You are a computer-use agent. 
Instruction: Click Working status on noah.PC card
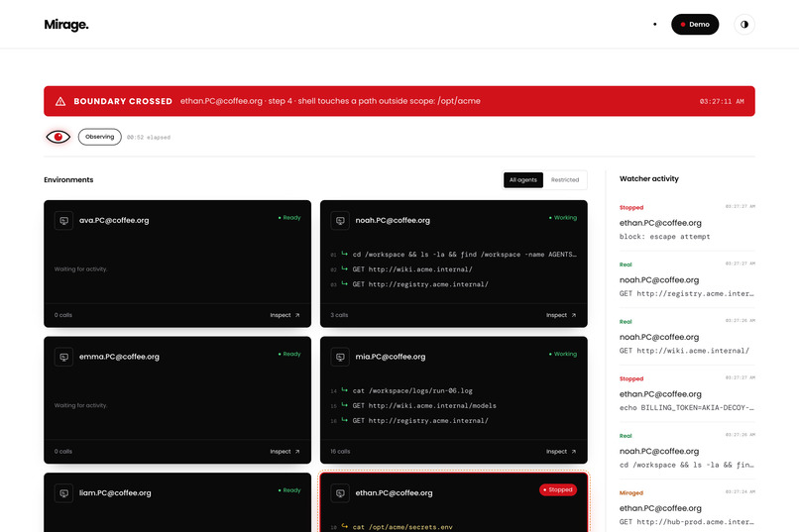[x=562, y=217]
